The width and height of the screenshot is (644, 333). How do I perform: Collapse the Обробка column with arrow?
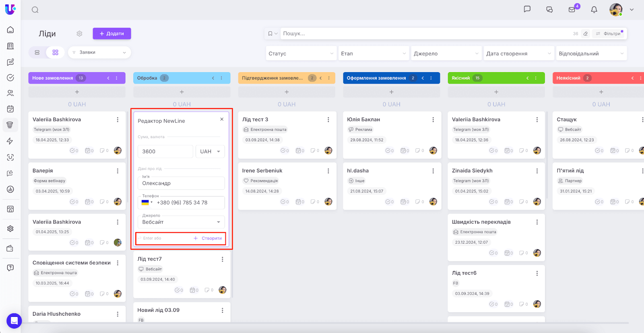coord(213,78)
